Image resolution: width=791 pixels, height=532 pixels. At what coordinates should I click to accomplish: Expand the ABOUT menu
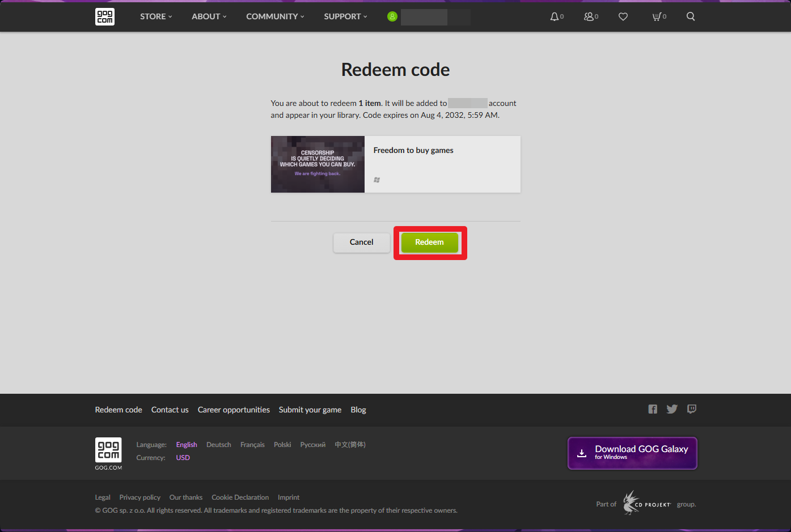tap(209, 16)
